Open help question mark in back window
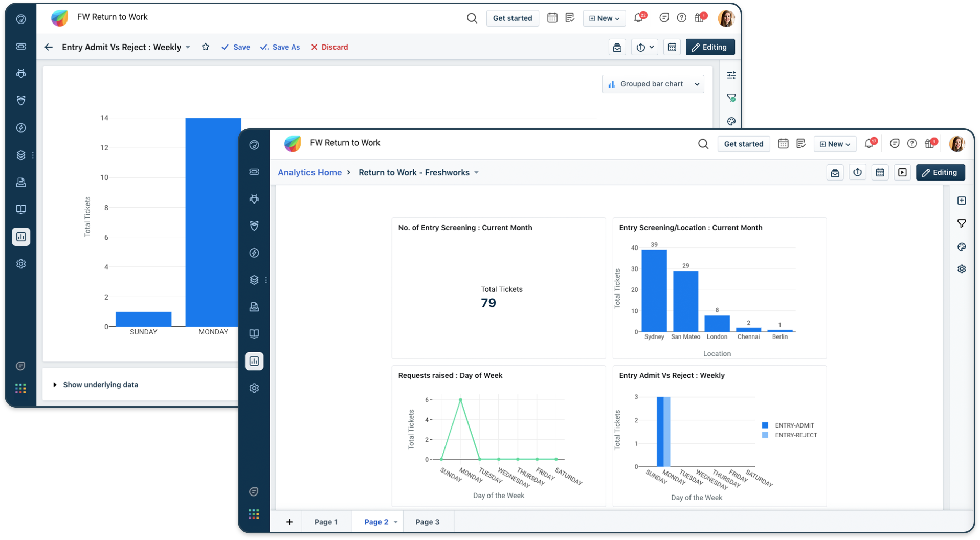The image size is (980, 540). 681,18
